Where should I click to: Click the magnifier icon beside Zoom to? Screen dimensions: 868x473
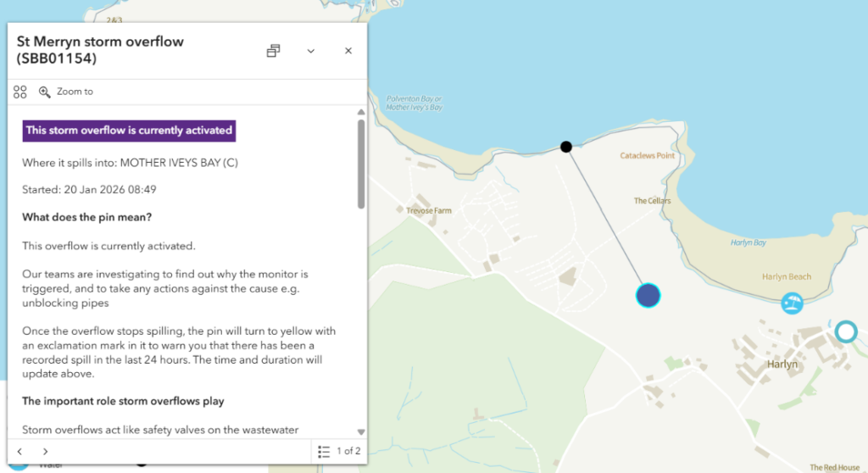click(x=45, y=92)
